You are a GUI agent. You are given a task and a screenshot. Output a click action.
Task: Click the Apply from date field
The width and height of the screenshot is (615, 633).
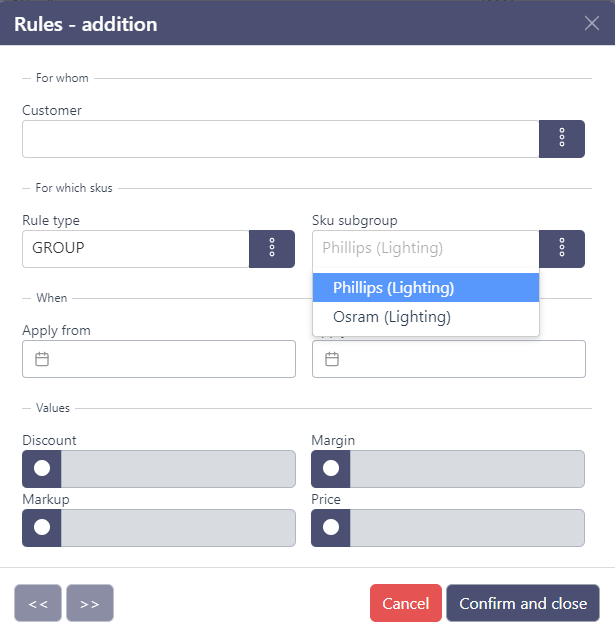coord(170,359)
